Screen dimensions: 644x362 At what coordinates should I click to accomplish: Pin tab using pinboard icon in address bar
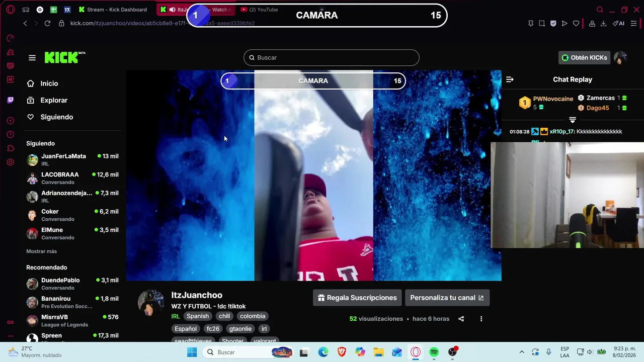[531, 23]
